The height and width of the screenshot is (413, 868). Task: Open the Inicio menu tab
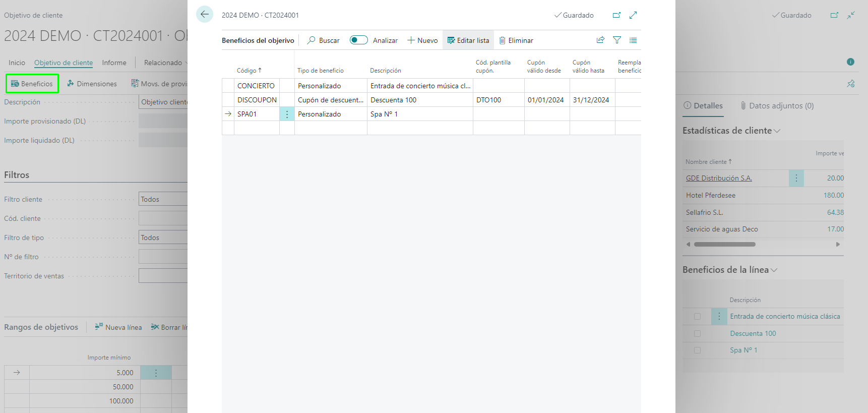[17, 63]
